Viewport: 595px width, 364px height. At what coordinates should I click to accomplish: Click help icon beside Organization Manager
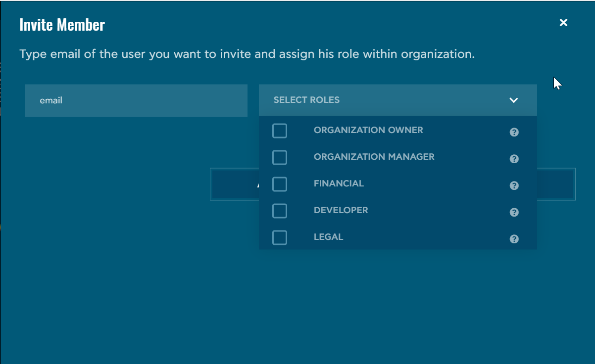[514, 159]
